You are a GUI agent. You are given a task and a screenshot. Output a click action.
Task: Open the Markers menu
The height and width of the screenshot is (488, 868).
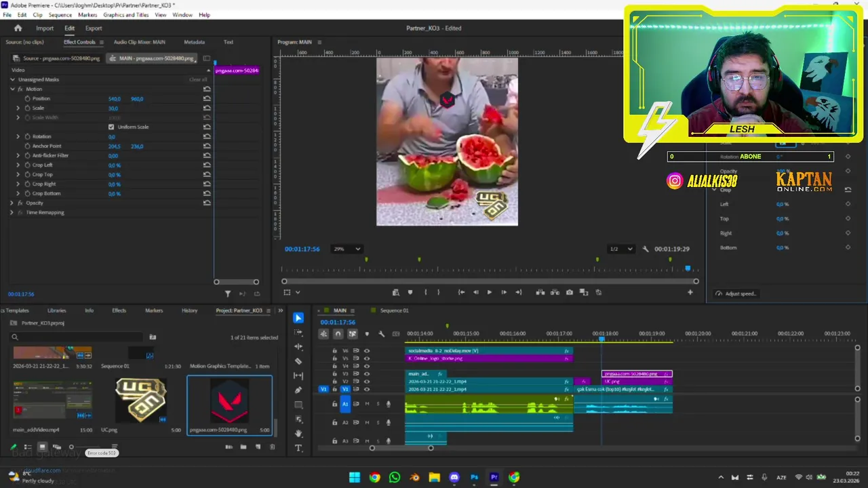coord(87,15)
